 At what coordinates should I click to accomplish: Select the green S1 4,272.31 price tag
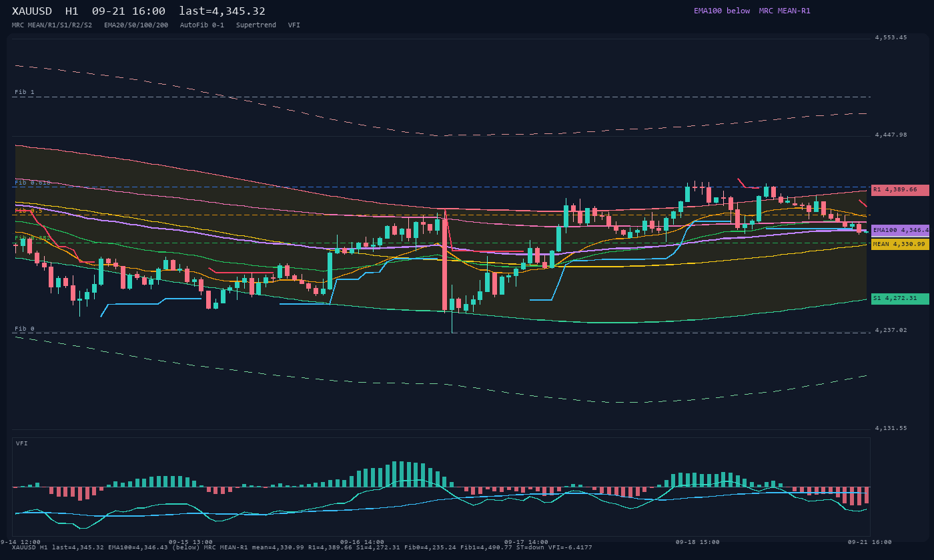(900, 298)
